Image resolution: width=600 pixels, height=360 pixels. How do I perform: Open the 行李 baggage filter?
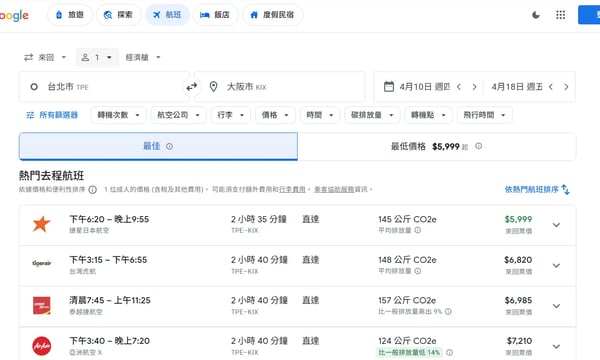[231, 115]
